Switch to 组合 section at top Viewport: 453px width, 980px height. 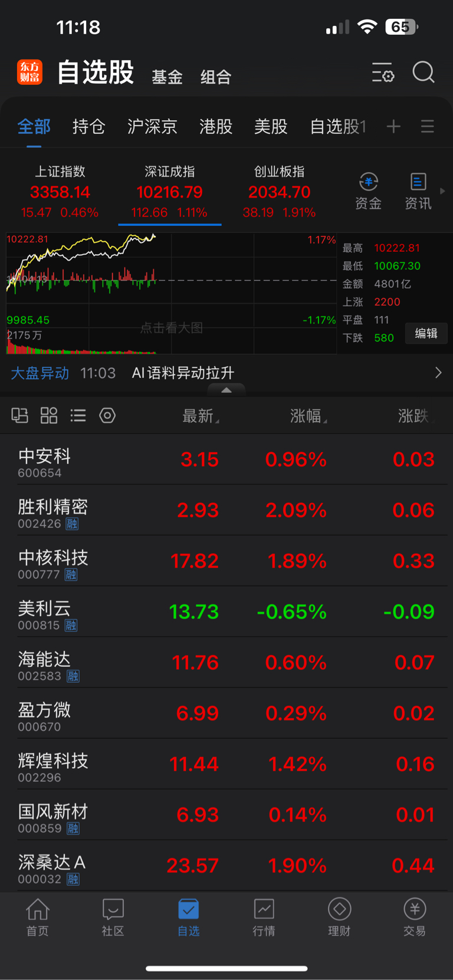tap(216, 77)
